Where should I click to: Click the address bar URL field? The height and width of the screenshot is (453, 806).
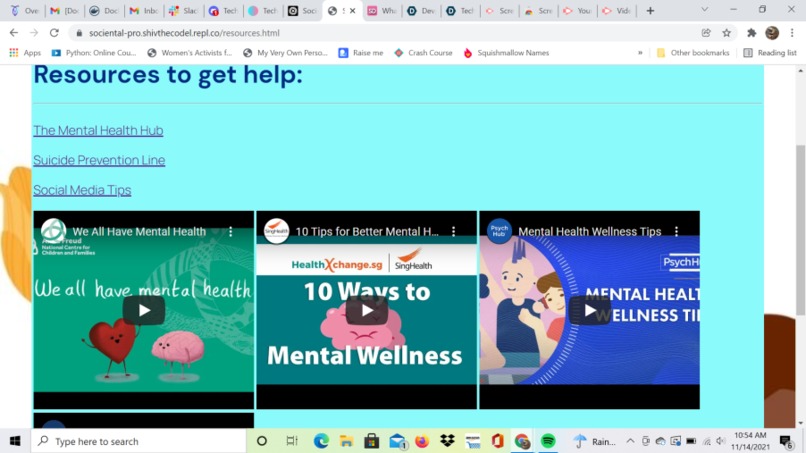[386, 33]
